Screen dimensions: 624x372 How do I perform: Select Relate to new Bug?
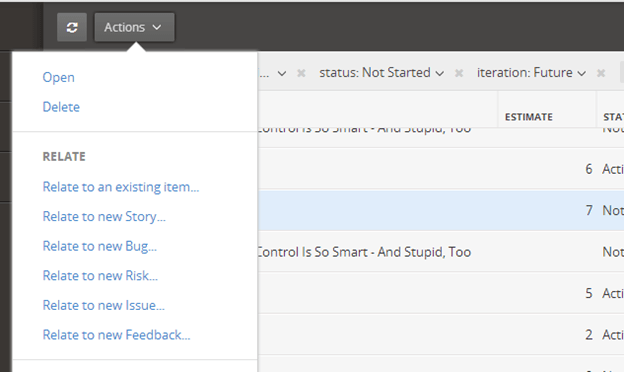[x=99, y=246]
